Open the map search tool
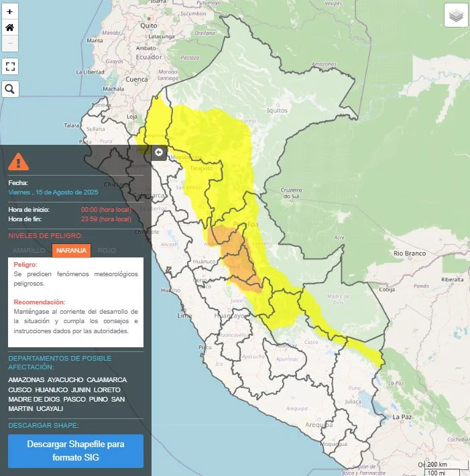The width and height of the screenshot is (470, 476). [x=10, y=89]
